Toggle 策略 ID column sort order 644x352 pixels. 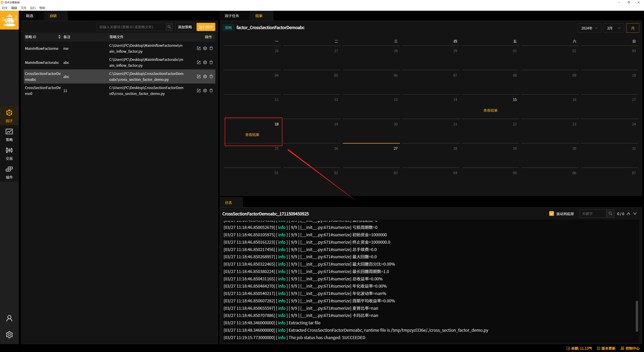click(59, 37)
